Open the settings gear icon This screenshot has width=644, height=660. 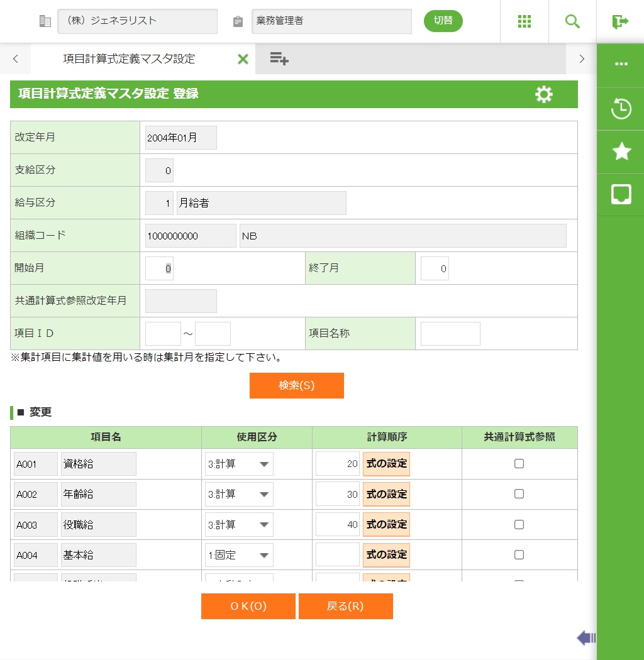[x=543, y=94]
